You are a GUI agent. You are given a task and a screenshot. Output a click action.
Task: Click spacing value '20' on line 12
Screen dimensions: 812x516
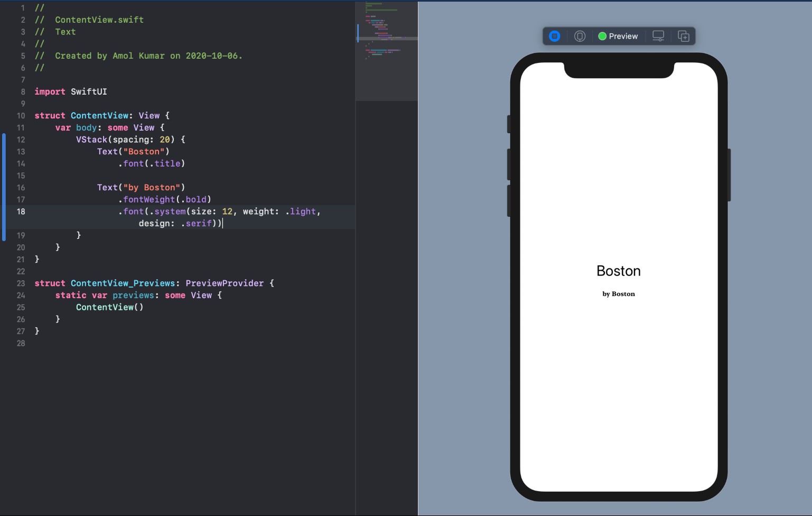click(165, 140)
